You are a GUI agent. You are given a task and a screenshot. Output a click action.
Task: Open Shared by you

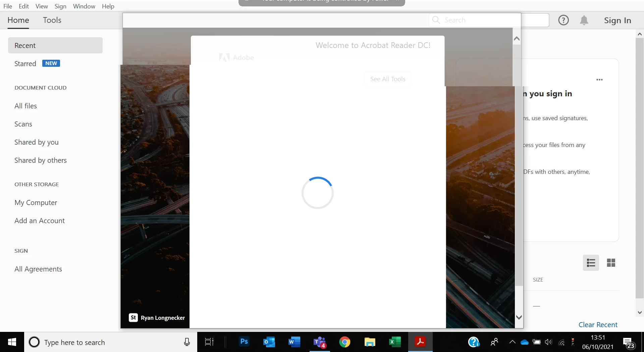tap(36, 142)
